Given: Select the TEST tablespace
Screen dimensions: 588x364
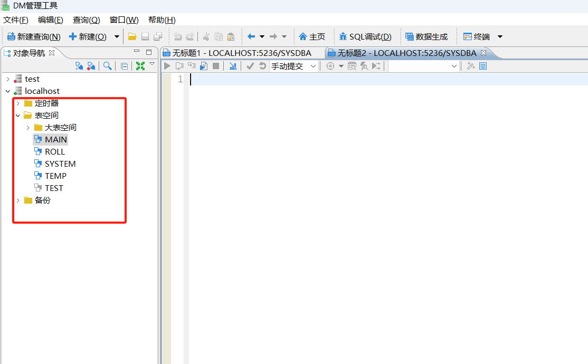Looking at the screenshot, I should coord(49,188).
